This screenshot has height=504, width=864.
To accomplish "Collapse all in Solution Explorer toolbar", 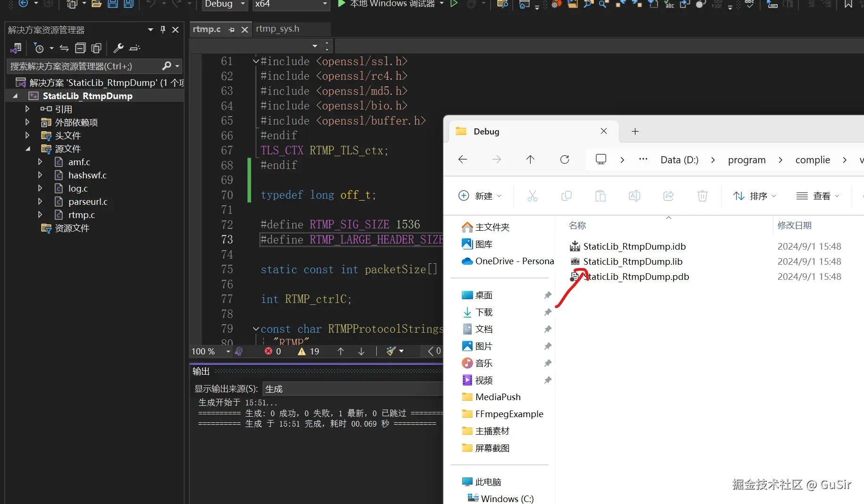I will tap(81, 48).
